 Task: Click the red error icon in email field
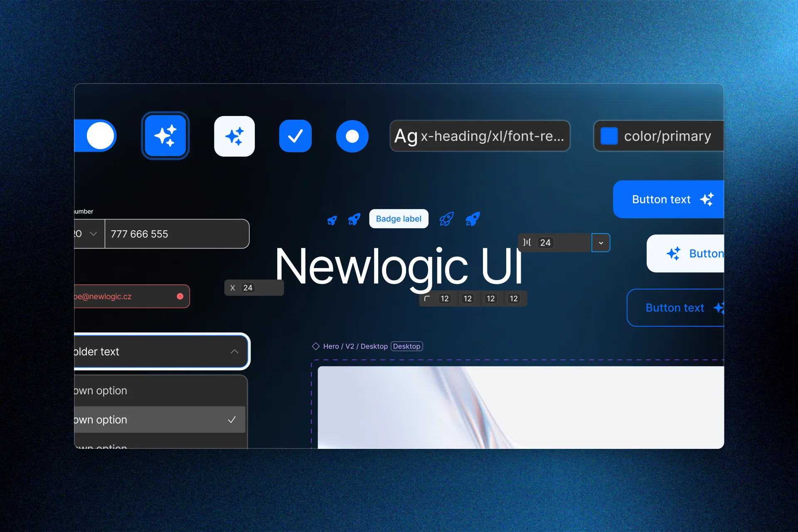[180, 296]
